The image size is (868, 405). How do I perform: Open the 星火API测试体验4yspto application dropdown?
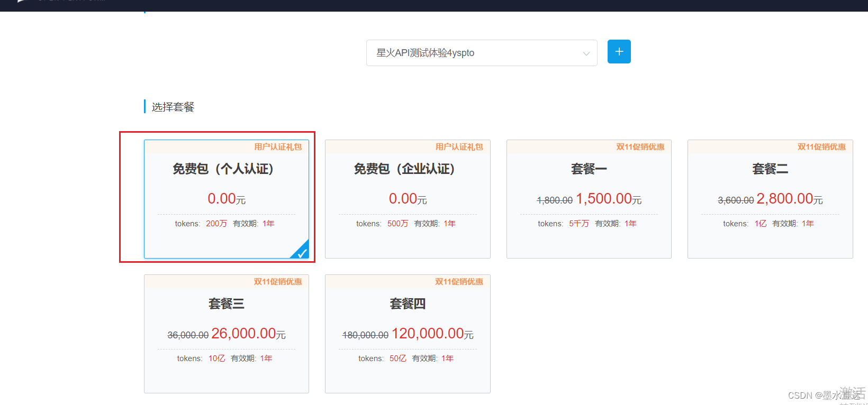click(x=482, y=53)
